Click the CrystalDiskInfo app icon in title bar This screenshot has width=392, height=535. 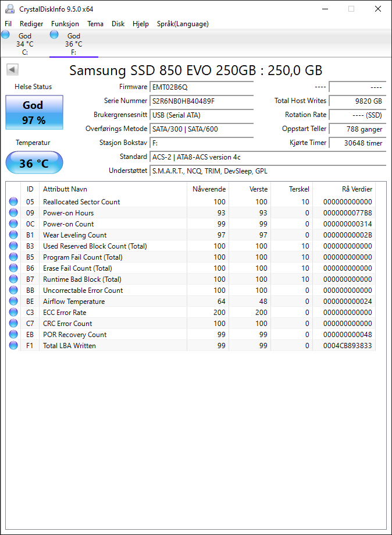tap(10, 9)
